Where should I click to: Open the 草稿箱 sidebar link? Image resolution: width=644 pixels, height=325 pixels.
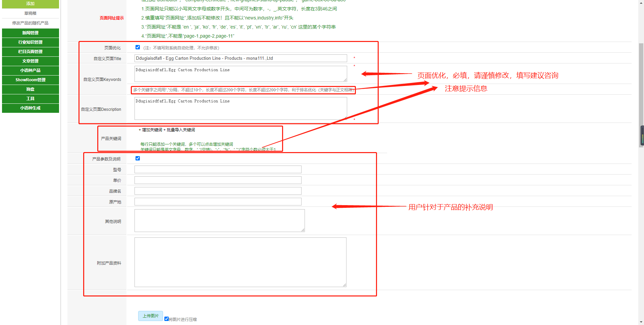[31, 13]
